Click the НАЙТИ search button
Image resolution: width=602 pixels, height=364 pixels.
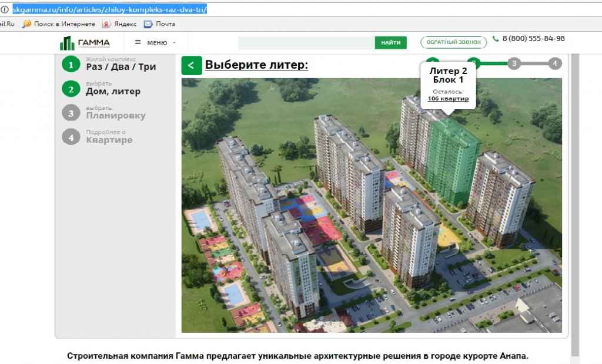point(390,43)
